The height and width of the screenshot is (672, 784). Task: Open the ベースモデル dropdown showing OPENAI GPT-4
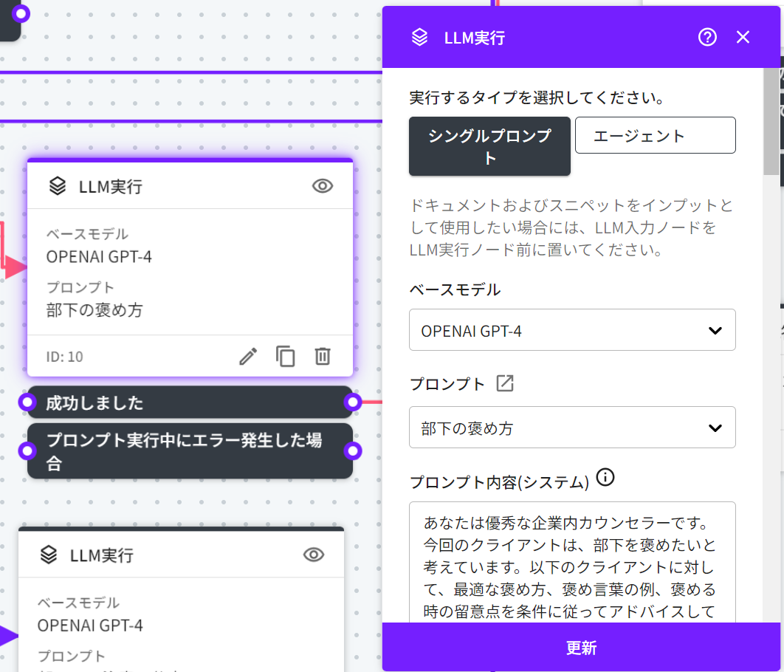572,330
